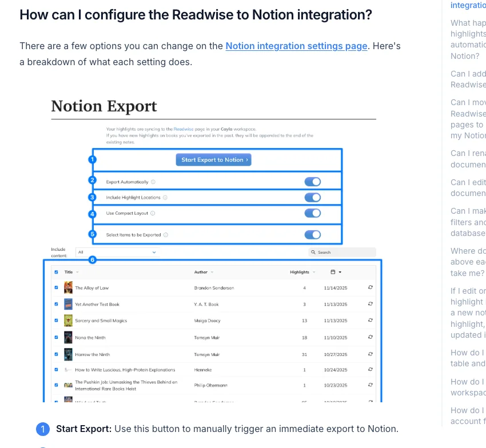The image size is (486, 448).
Task: Click info icon beside Include Highlight Locations
Action: (x=165, y=197)
